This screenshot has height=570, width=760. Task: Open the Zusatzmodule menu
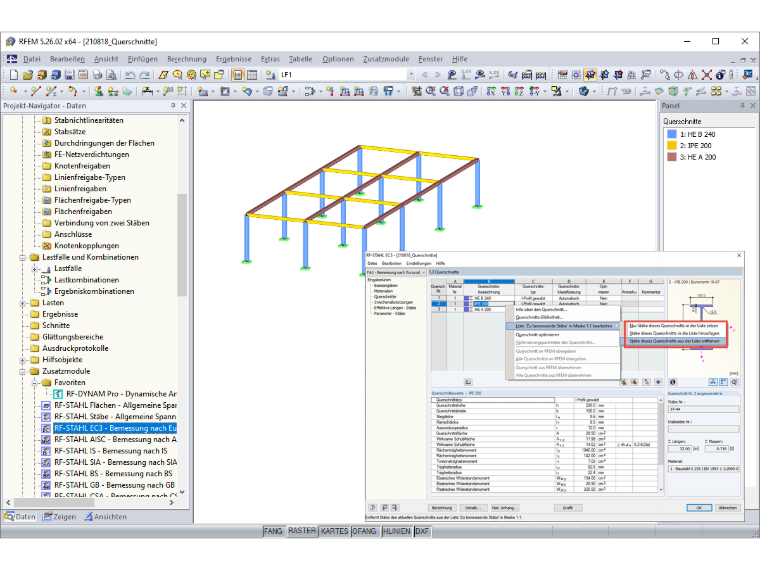[x=386, y=59]
